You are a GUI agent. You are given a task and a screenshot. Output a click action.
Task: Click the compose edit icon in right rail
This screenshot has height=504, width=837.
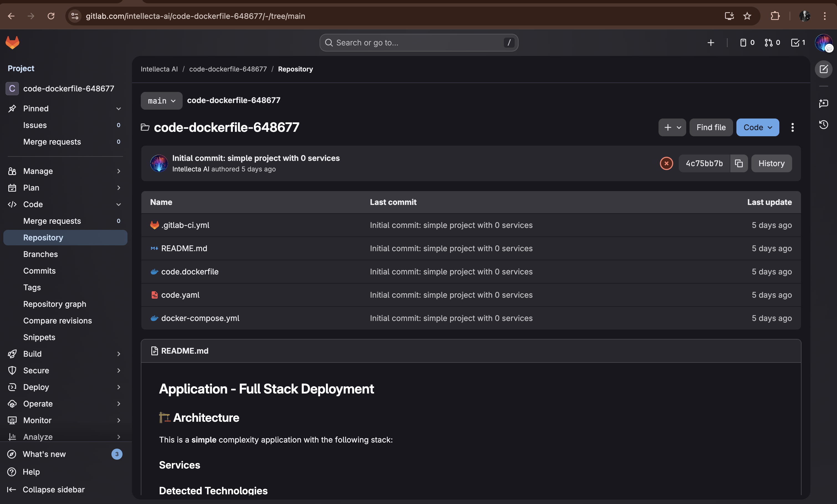[823, 69]
